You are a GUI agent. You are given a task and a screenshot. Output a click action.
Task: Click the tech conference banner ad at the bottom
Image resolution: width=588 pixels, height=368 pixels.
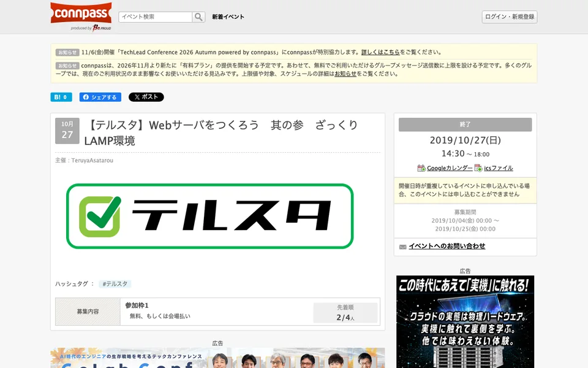[217, 358]
